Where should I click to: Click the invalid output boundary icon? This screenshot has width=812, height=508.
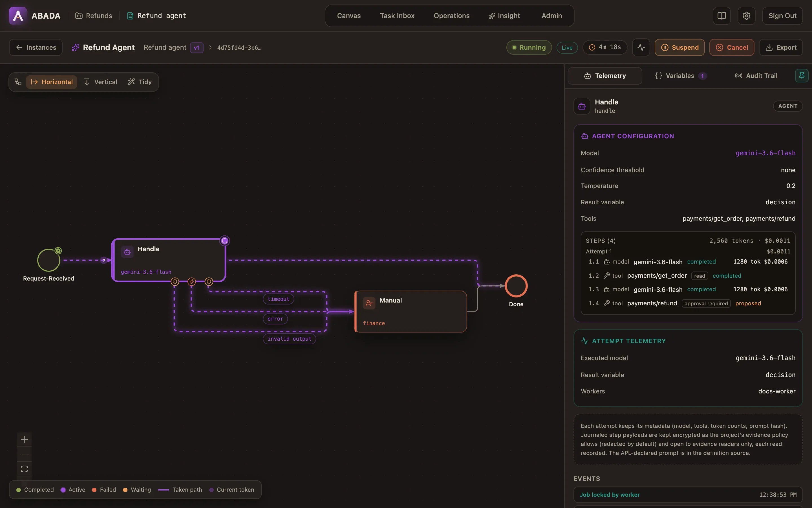[175, 282]
